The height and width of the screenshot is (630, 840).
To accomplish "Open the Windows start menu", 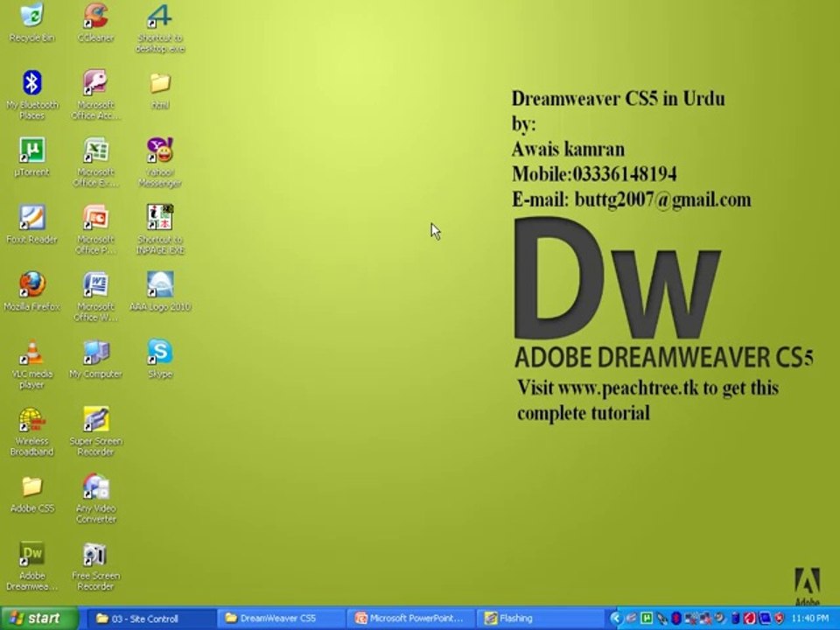I will pos(39,619).
